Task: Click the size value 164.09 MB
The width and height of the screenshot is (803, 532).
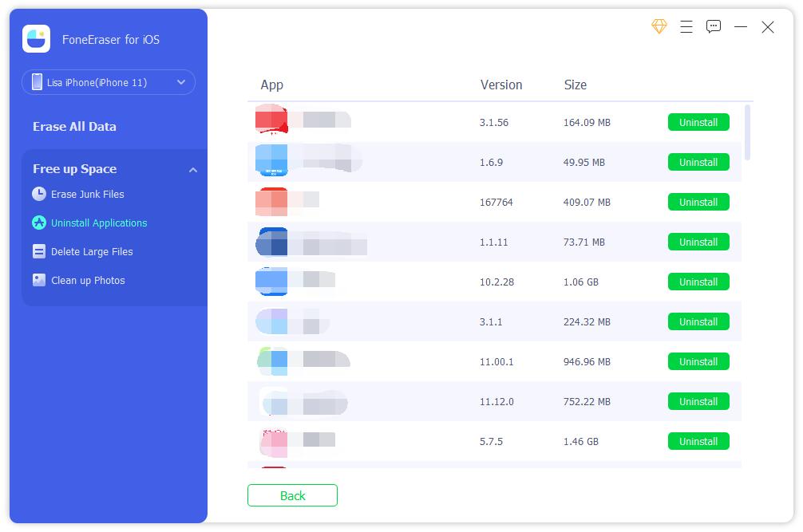Action: point(587,122)
